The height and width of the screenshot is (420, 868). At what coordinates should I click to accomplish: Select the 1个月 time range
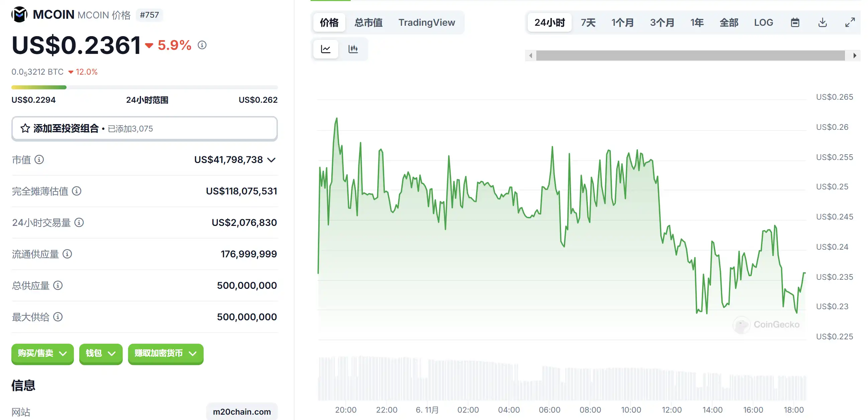tap(622, 23)
